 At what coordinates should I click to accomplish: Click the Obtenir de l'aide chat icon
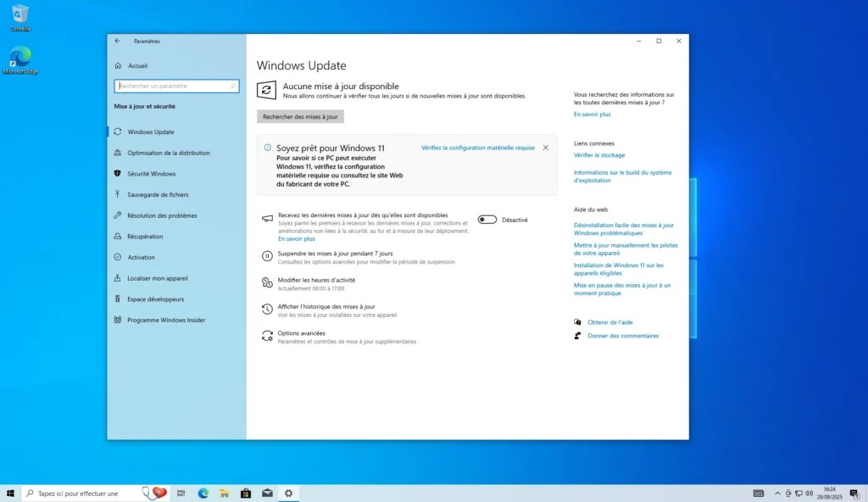[577, 322]
